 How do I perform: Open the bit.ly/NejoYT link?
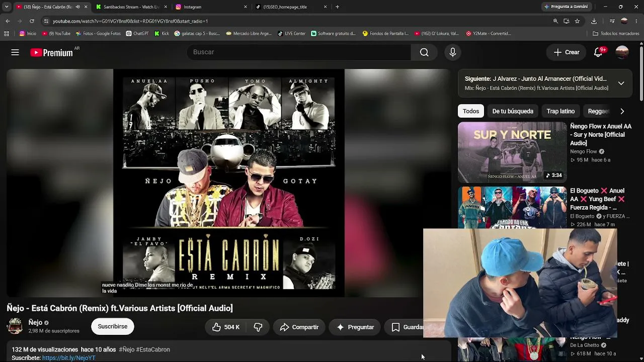click(x=68, y=358)
